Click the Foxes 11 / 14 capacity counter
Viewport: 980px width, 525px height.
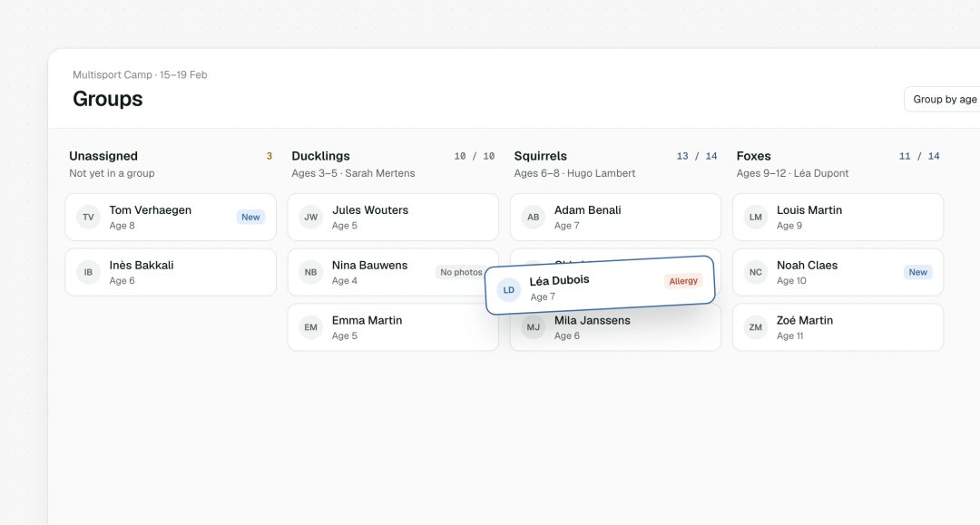(x=919, y=156)
